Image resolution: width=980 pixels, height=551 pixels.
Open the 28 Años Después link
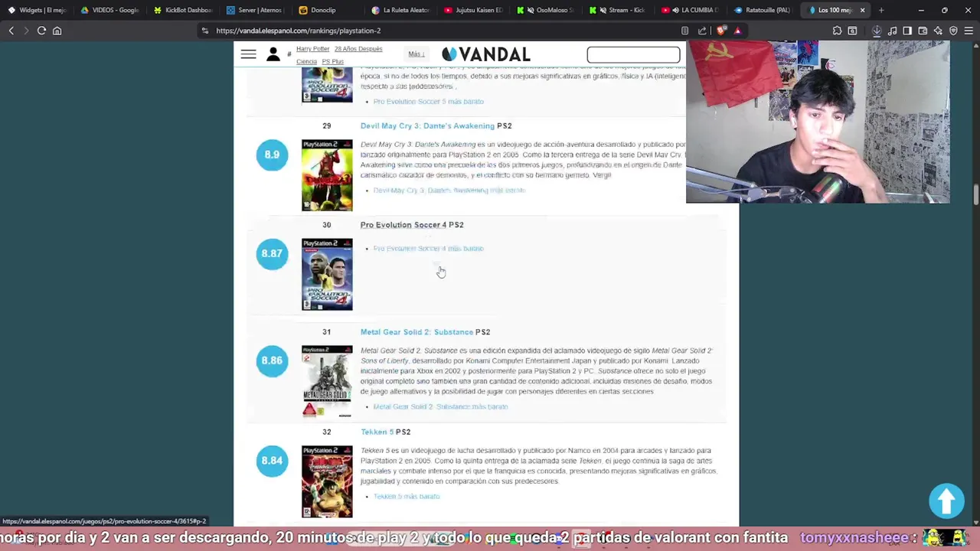(x=358, y=49)
